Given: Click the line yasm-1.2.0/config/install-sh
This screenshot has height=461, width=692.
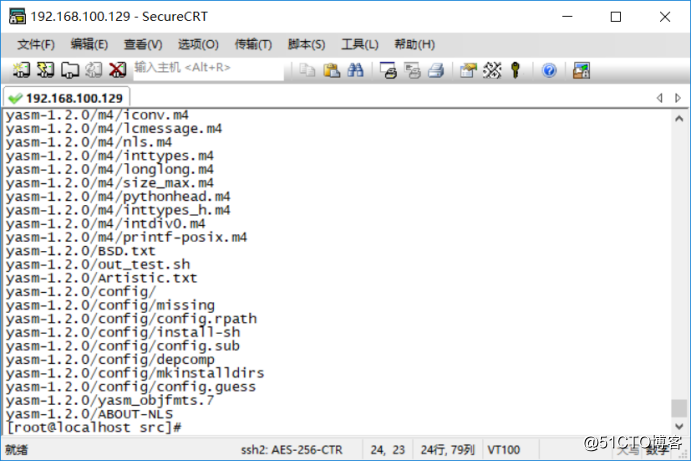Looking at the screenshot, I should 123,332.
